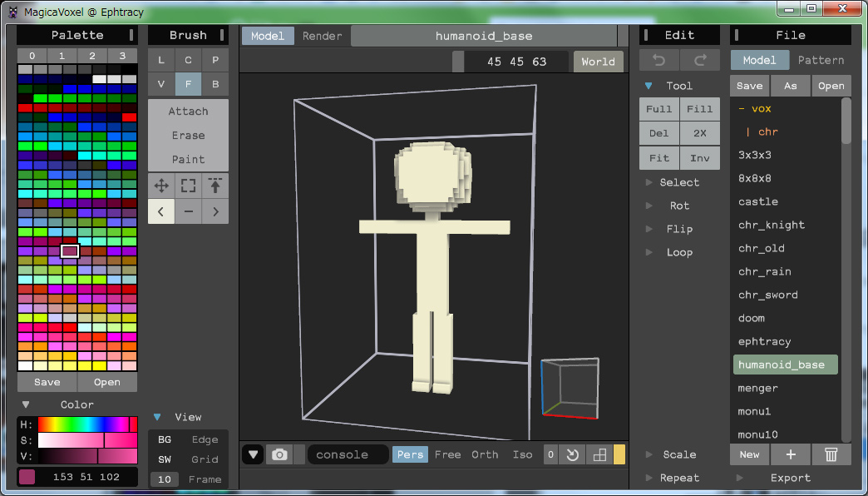Select the move tool with four arrows
This screenshot has height=496, width=868.
click(161, 186)
